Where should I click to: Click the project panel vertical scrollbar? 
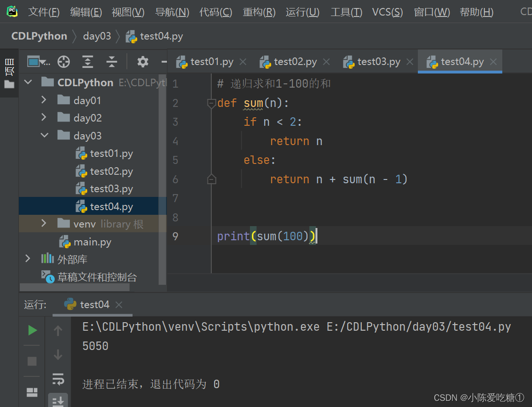point(162,179)
